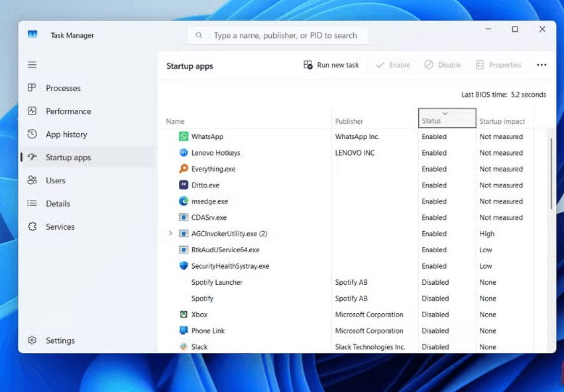The width and height of the screenshot is (564, 392).
Task: Click the AGCInvokerUtility.exe icon
Action: coord(184,234)
